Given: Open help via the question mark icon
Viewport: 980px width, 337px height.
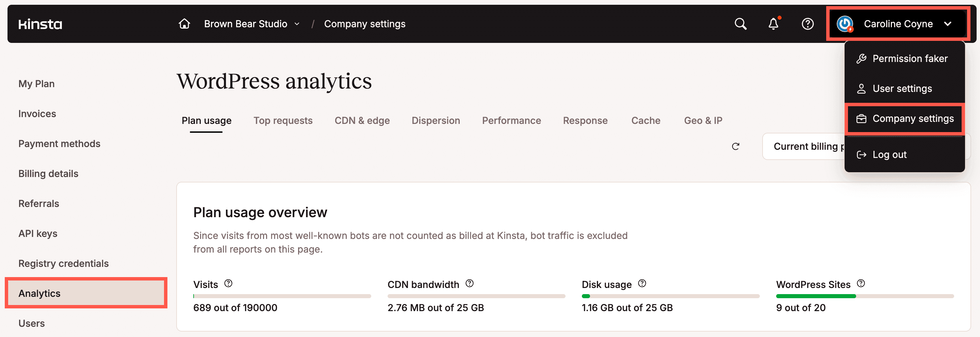Looking at the screenshot, I should (807, 23).
